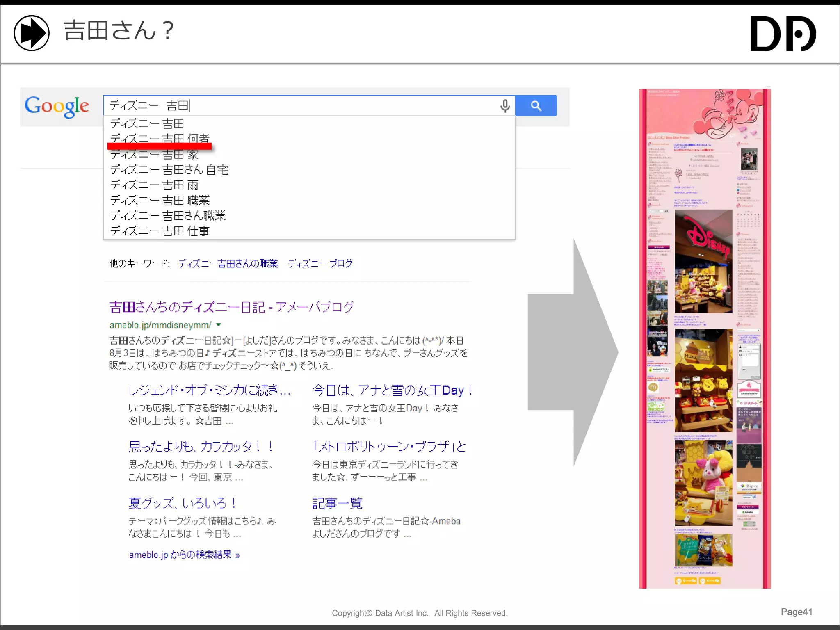Open dropdown arrow next to ameblo.jp/mmdisneymm/
The height and width of the screenshot is (630, 840).
pos(219,325)
